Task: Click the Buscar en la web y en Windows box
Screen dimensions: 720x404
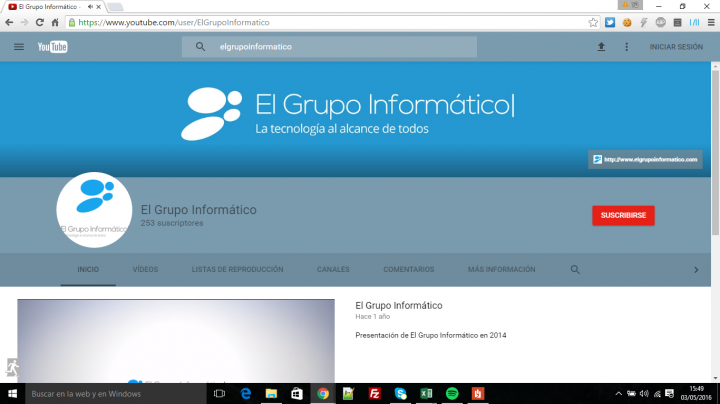Action: pos(116,394)
